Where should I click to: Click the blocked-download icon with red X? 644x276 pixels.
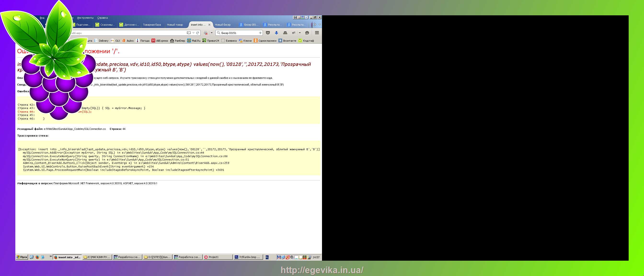(206, 33)
